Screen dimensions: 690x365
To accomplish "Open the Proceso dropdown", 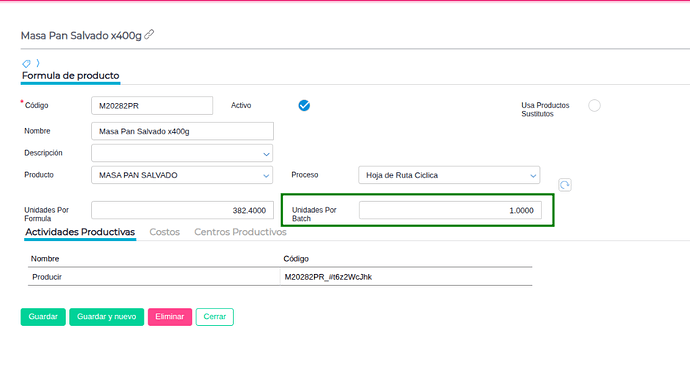I will (x=533, y=176).
